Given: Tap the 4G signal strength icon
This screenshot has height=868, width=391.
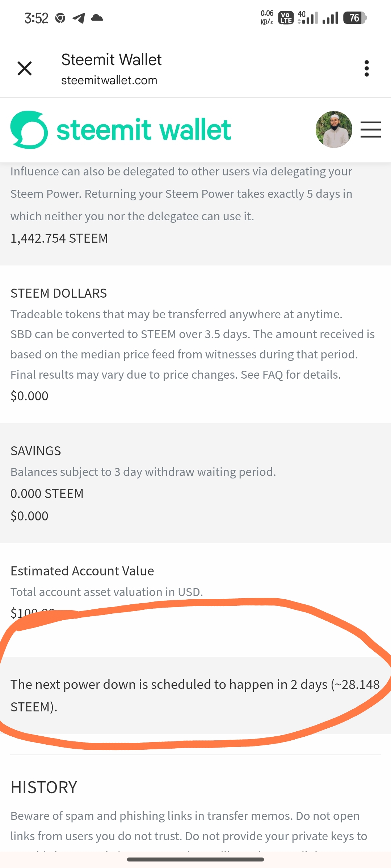Looking at the screenshot, I should [307, 18].
